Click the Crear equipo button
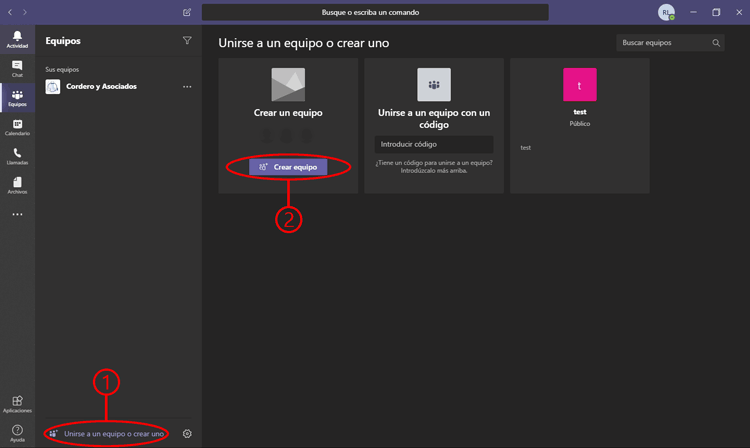The image size is (750, 448). point(288,167)
